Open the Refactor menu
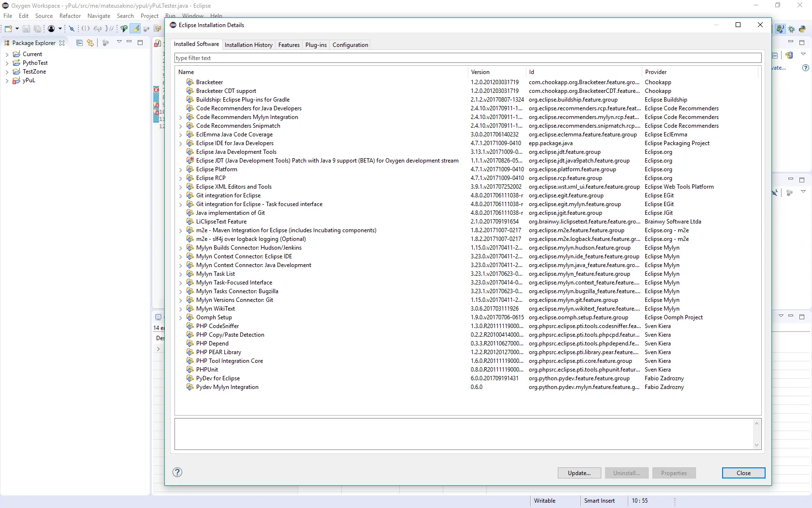This screenshot has height=508, width=812. click(x=70, y=16)
